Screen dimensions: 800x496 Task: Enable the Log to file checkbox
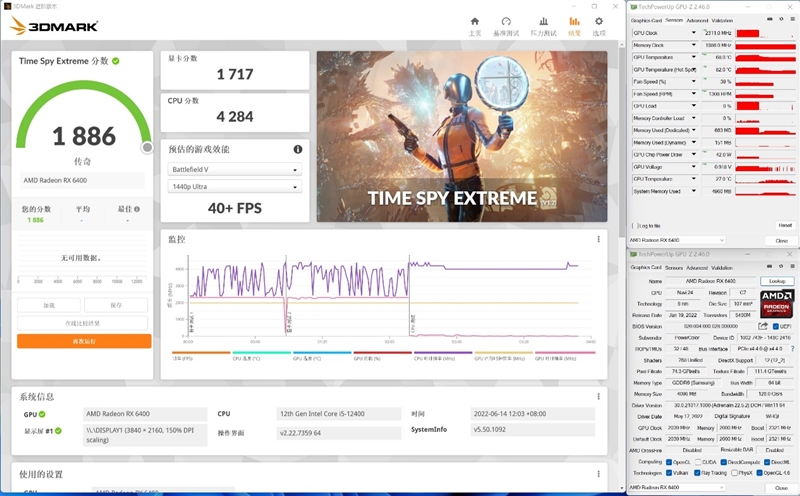click(x=634, y=226)
